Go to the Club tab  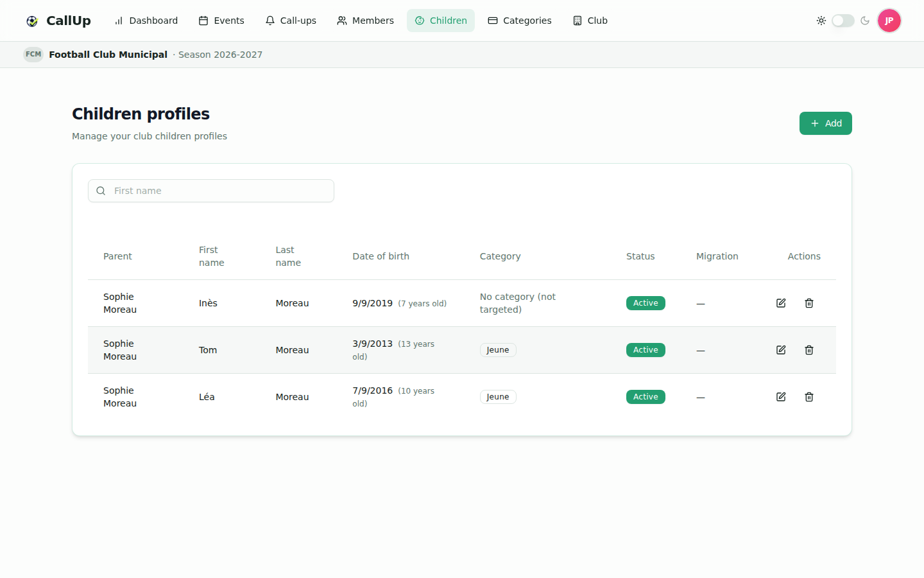pos(590,21)
